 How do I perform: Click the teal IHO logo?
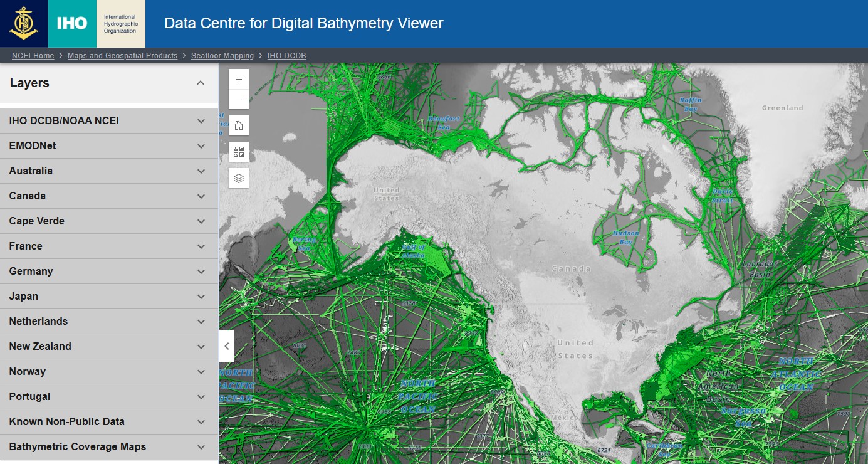[72, 24]
